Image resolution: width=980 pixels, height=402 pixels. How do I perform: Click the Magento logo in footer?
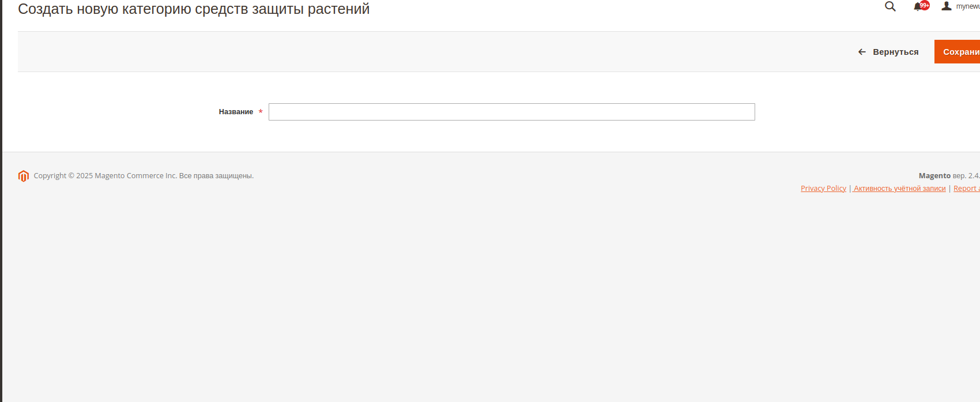point(24,176)
